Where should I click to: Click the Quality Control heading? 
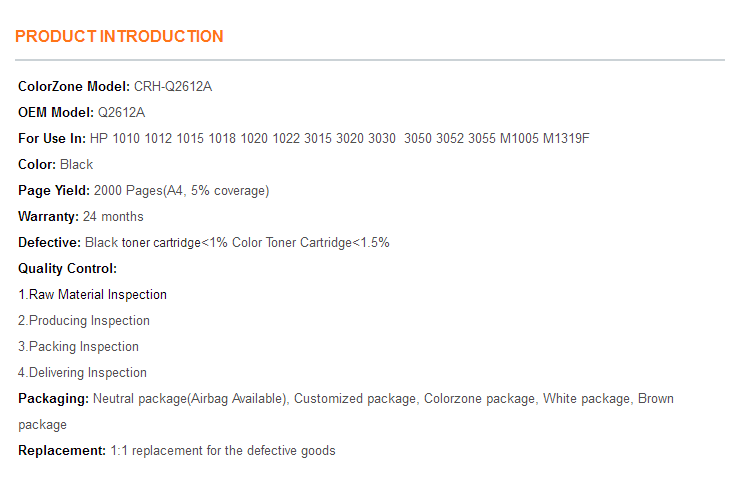pos(68,269)
